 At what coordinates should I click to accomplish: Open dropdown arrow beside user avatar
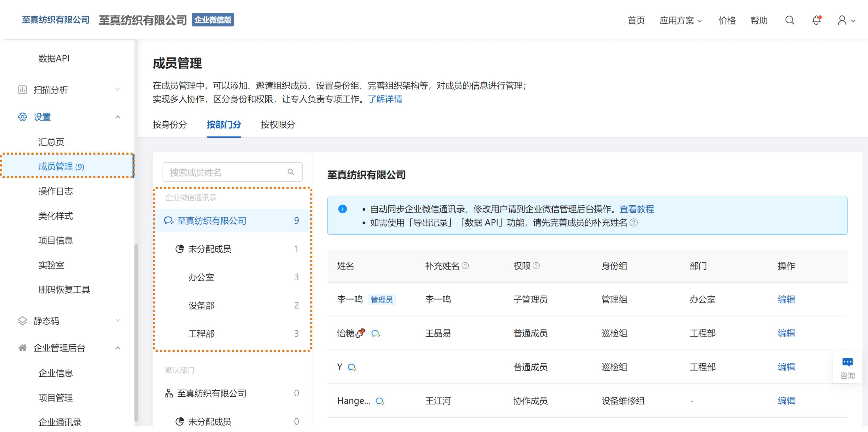tap(853, 20)
